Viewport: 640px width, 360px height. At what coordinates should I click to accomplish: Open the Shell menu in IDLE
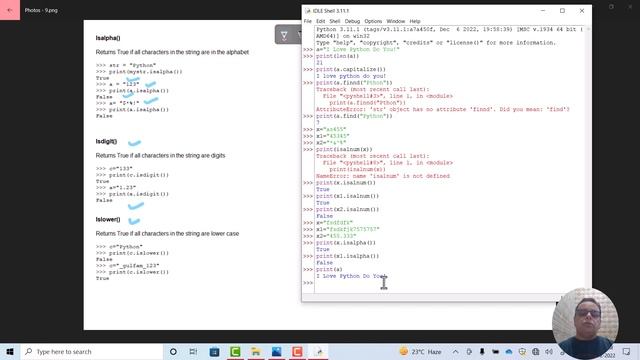pos(335,21)
